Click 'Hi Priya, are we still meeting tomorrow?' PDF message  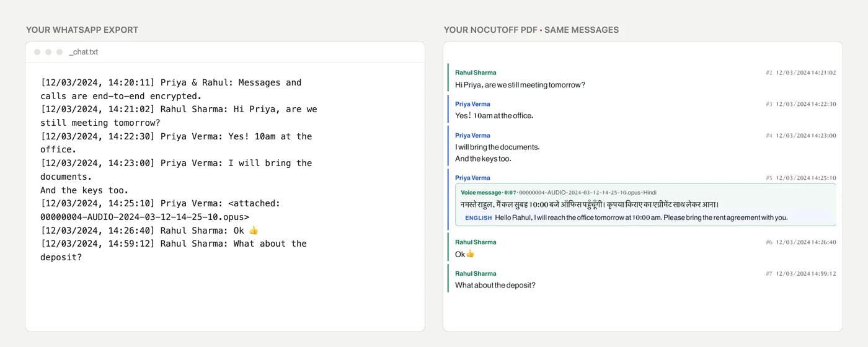click(520, 85)
